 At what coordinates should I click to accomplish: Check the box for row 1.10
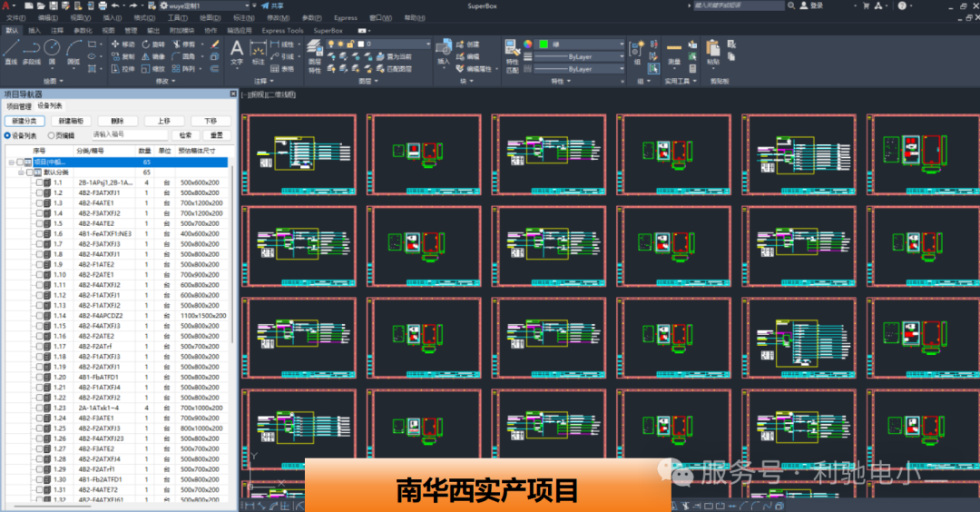tap(39, 274)
